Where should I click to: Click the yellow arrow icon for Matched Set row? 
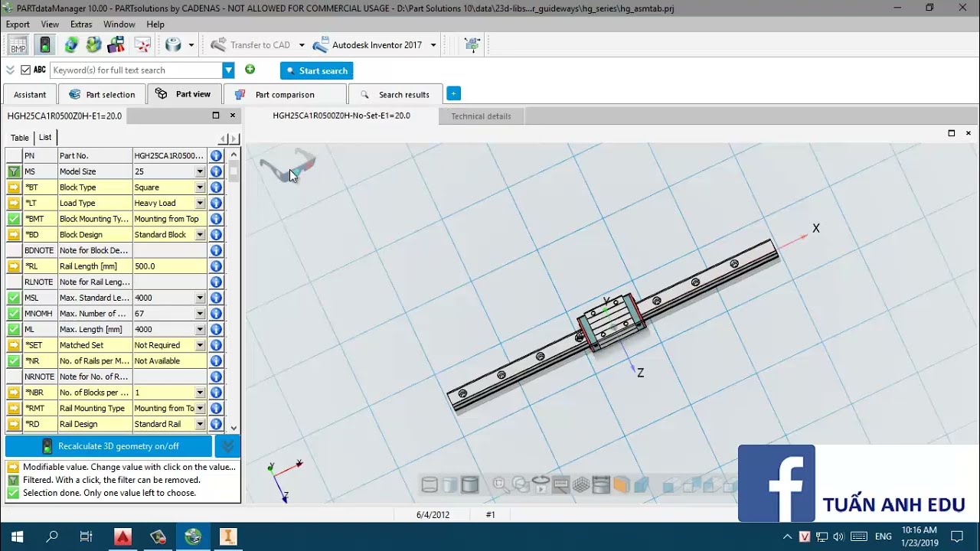tap(14, 345)
